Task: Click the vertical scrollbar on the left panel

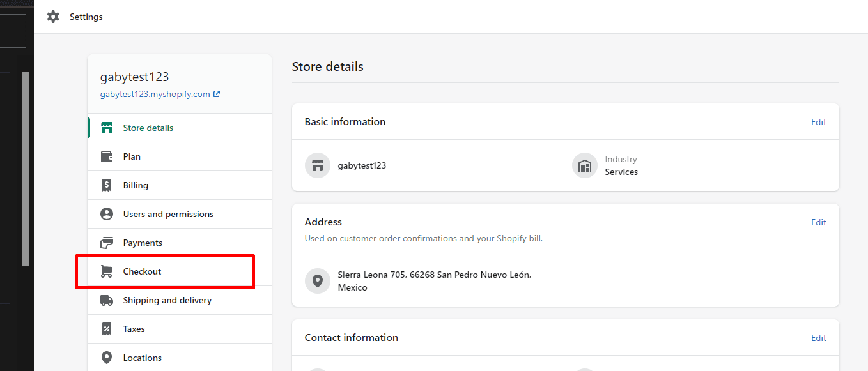Action: coord(26,169)
